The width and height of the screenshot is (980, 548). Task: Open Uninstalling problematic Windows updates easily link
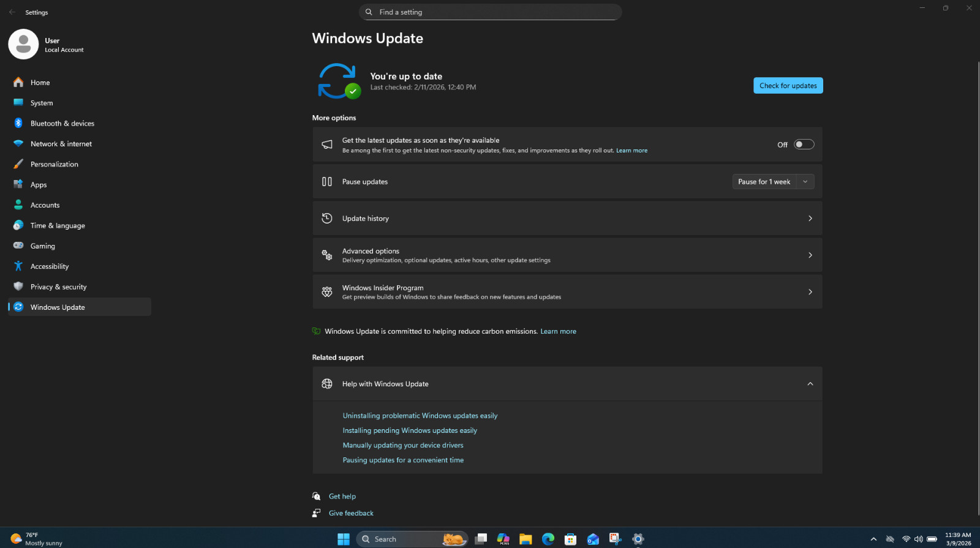pos(420,416)
